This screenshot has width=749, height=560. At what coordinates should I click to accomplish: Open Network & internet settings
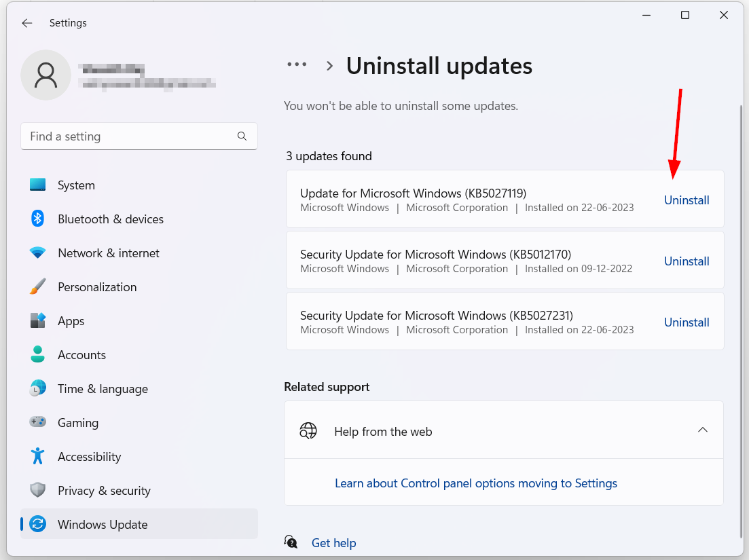pos(139,253)
